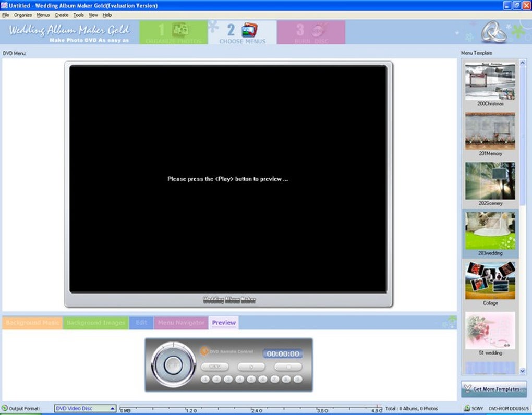This screenshot has width=532, height=415.
Task: Click the Play button on remote
Action: 251,367
